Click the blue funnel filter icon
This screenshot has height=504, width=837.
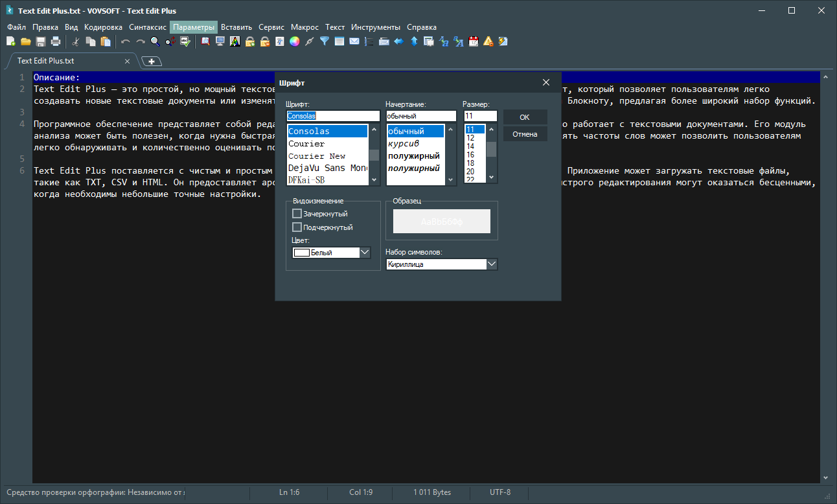pos(325,41)
